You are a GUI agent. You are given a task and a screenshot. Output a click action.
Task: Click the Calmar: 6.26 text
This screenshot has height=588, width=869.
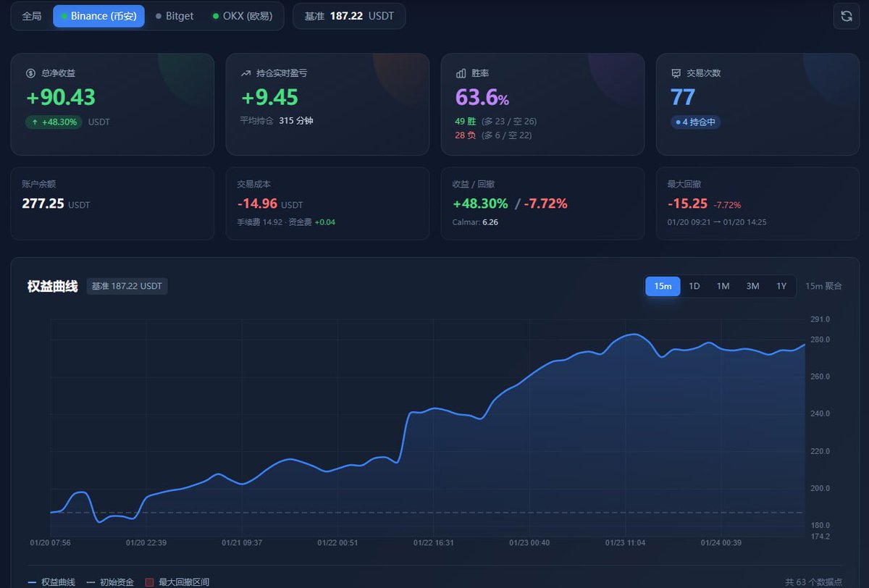point(475,222)
